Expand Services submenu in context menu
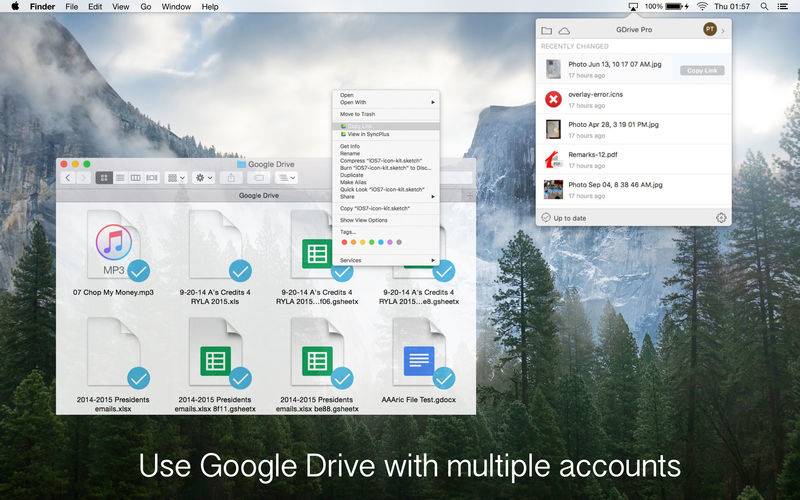The image size is (800, 500). 385,260
